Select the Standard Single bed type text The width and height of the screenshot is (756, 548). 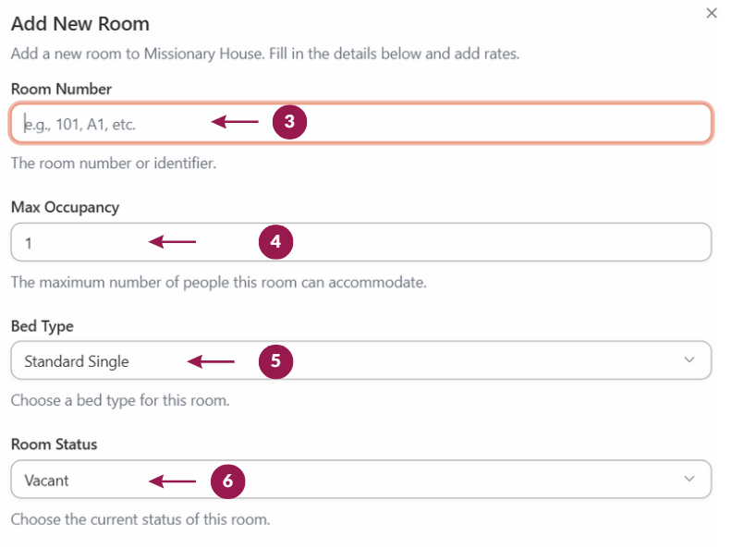(77, 361)
